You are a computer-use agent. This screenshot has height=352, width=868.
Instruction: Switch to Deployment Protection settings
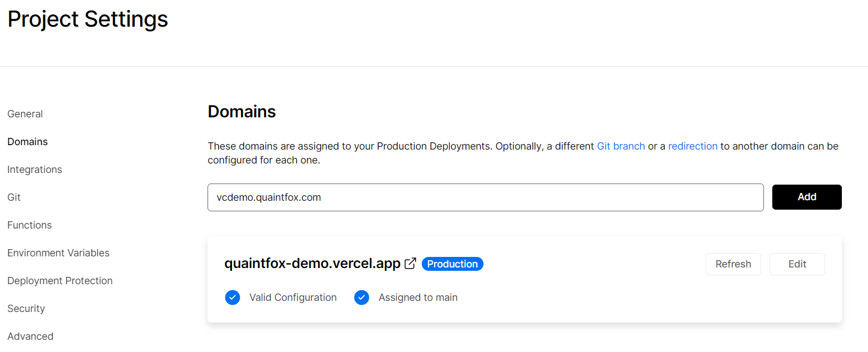click(x=60, y=281)
